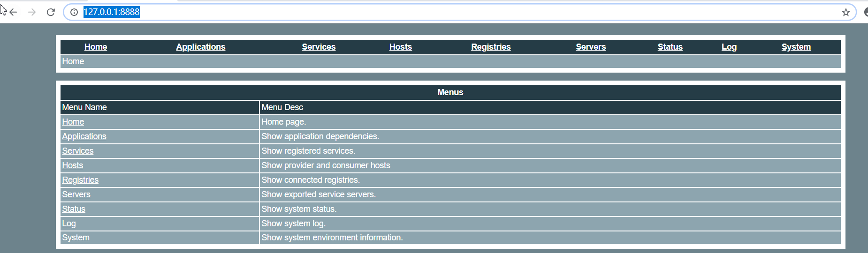Bookmark this page with the star icon

pyautogui.click(x=845, y=12)
